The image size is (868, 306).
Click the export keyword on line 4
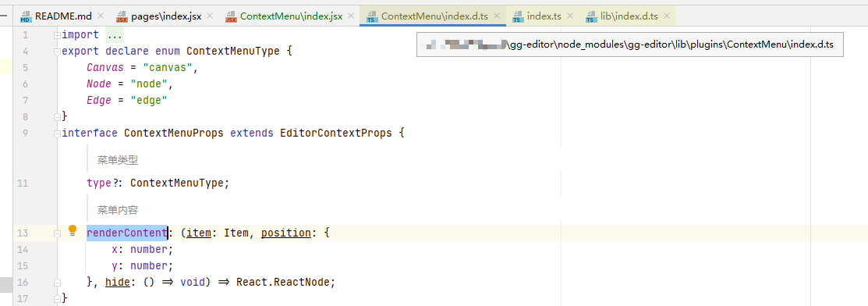pos(80,52)
